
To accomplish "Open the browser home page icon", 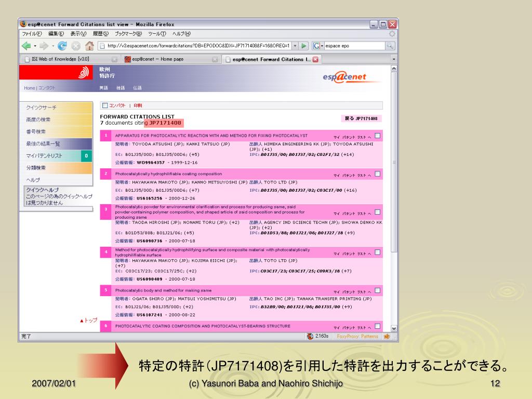I will 89,46.
